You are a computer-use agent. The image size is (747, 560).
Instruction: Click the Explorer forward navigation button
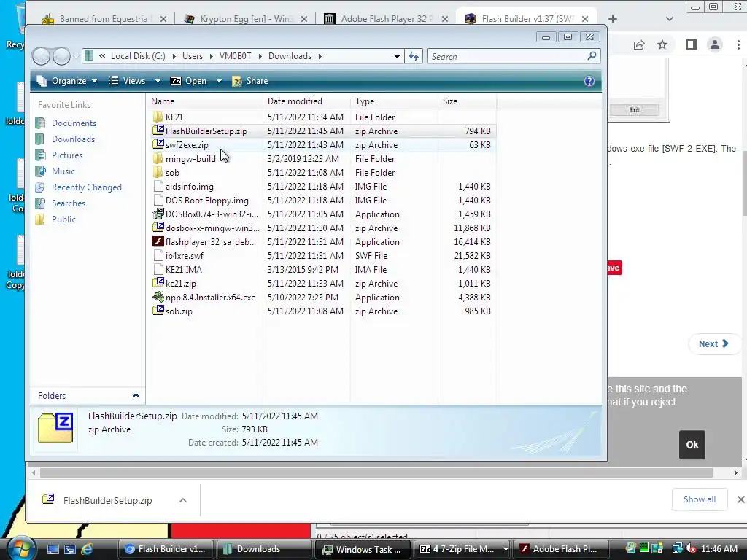coord(61,57)
